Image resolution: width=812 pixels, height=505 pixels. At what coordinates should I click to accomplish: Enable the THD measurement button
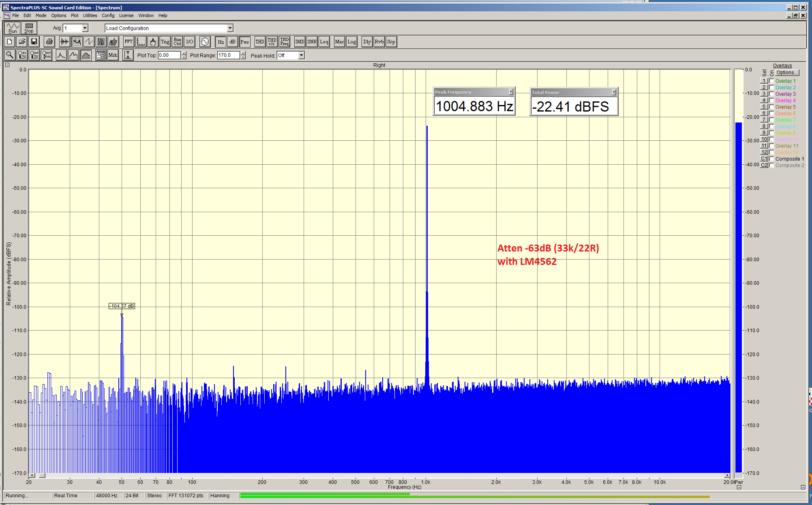click(x=260, y=42)
